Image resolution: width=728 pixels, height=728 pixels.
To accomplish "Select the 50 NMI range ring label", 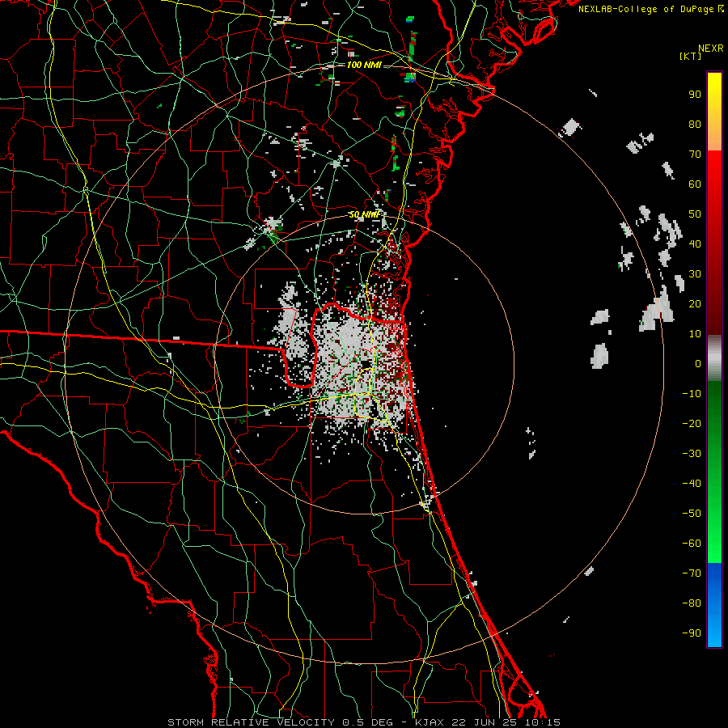I will [364, 214].
